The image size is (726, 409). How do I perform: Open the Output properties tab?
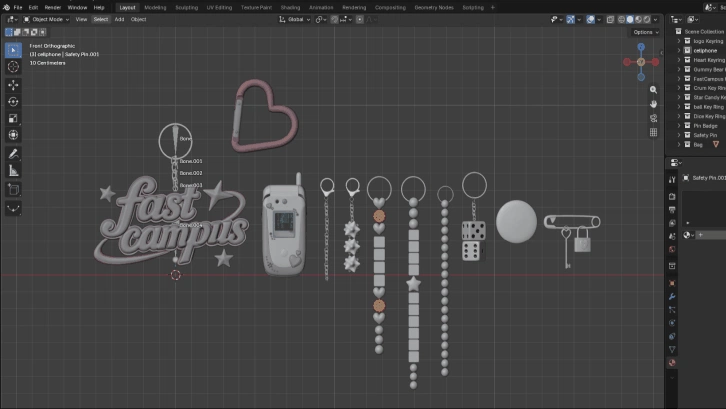point(672,210)
